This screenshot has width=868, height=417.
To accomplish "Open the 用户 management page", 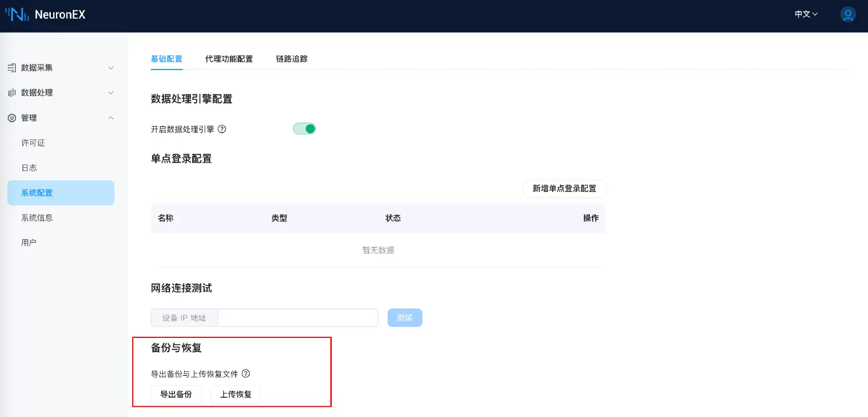I will pos(29,242).
